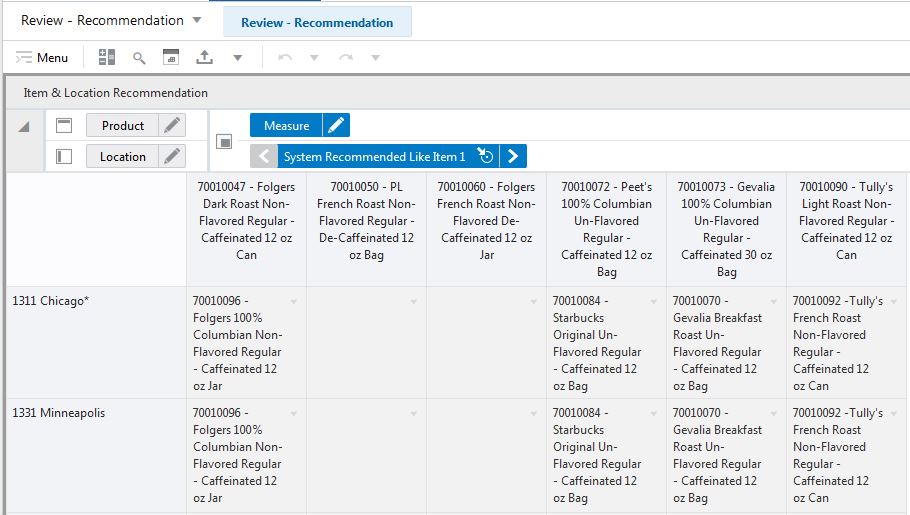
Task: Open dropdown for Minneapolis 70010060 Folgers cell
Action: click(534, 413)
